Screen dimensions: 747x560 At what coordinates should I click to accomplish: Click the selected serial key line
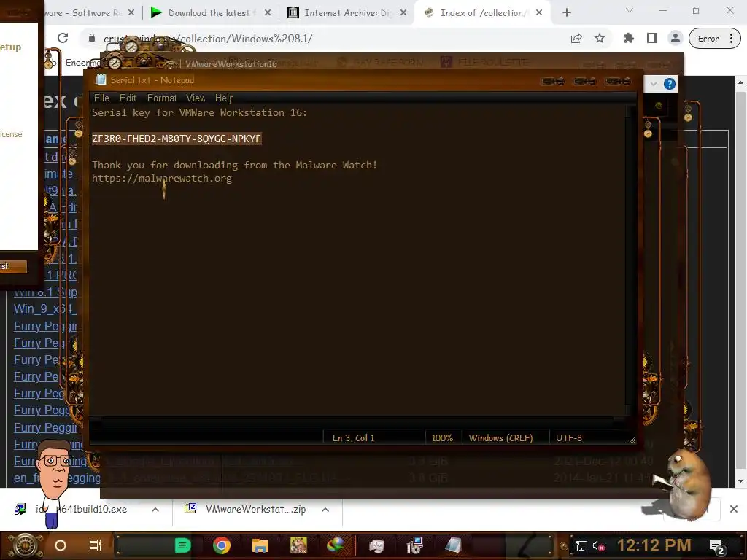177,139
